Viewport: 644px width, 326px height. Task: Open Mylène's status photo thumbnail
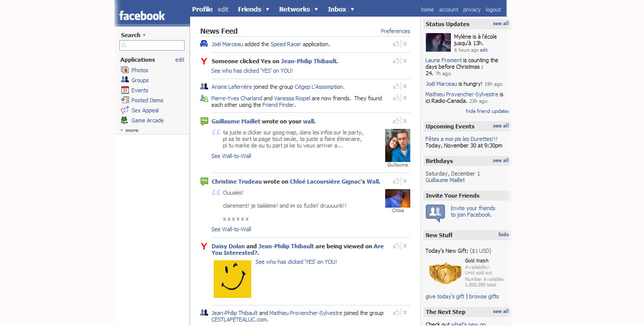[438, 42]
